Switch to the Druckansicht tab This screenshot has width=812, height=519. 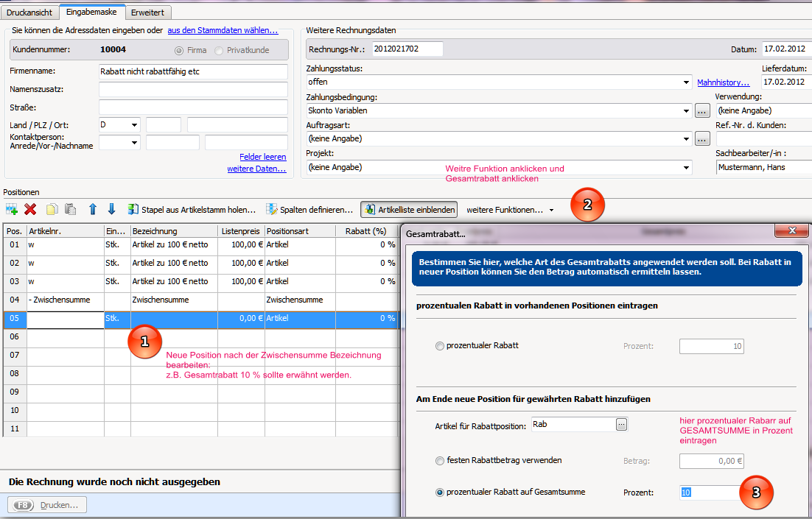(x=29, y=13)
